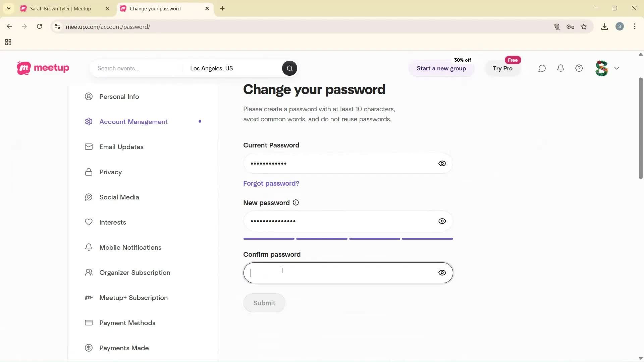Click the search magnifier icon
This screenshot has width=644, height=362.
click(x=289, y=68)
